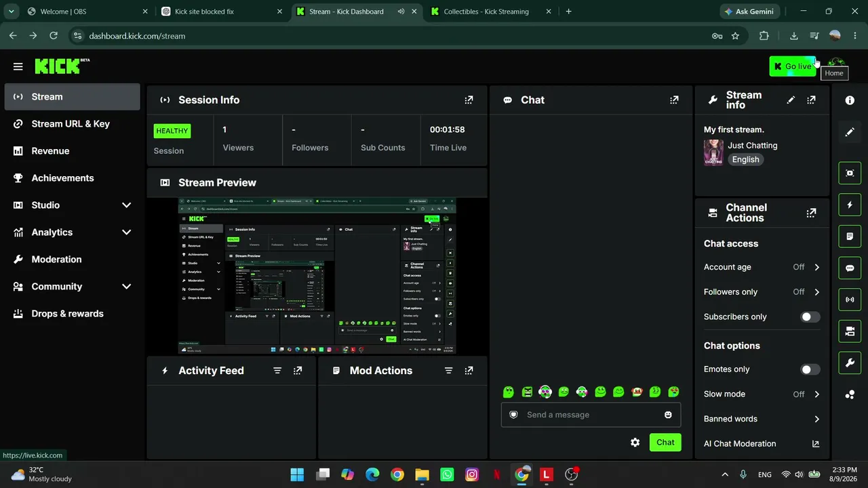Open Banned words settings
868x488 pixels.
click(x=762, y=419)
